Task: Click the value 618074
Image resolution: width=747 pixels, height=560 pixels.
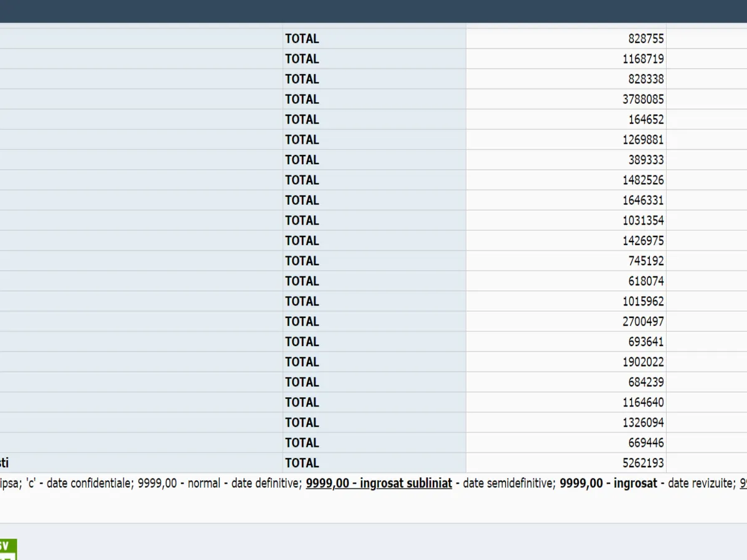Action: (x=646, y=281)
